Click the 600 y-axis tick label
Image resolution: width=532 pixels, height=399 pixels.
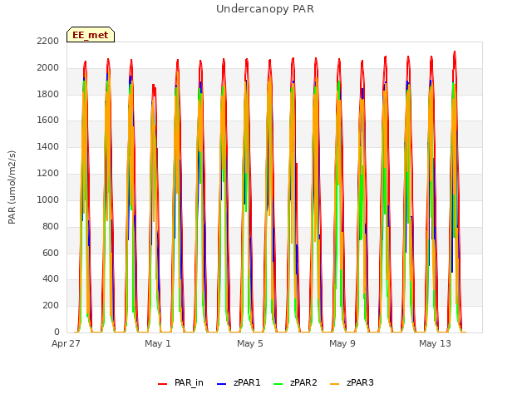point(51,253)
